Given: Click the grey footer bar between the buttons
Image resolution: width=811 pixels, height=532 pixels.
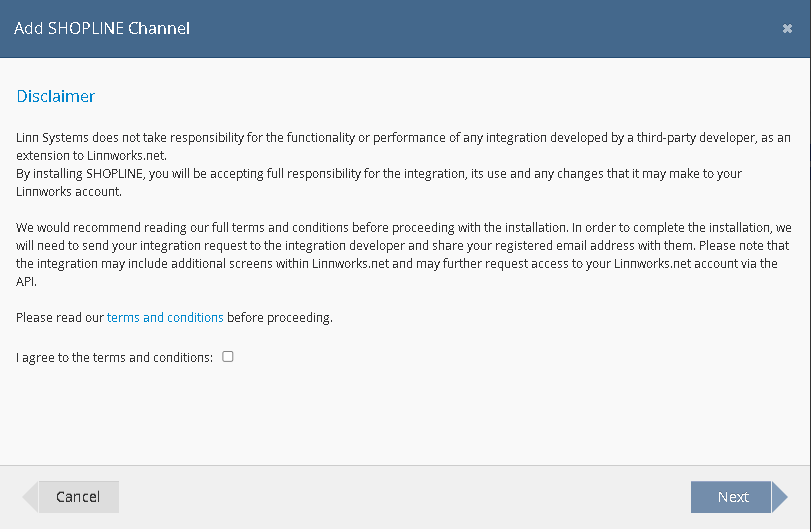Looking at the screenshot, I should click(400, 497).
